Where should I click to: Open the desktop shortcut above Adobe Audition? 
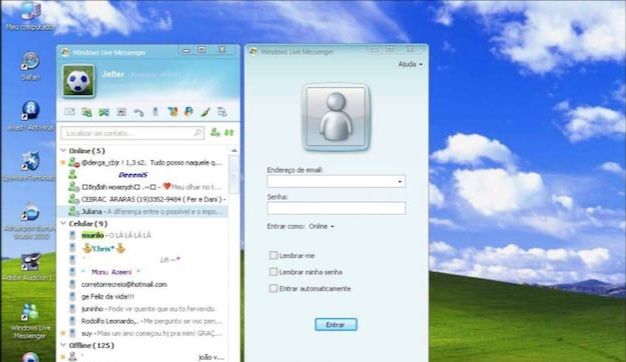31,221
